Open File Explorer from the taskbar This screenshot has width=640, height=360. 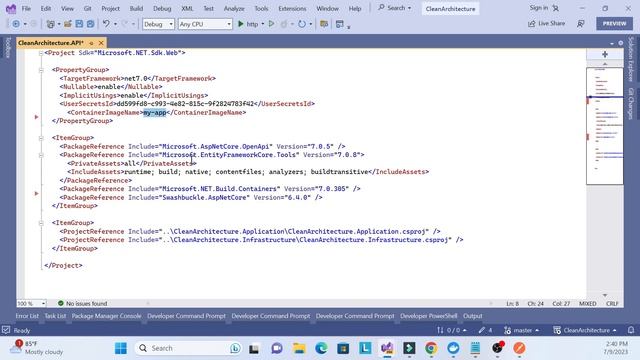pos(299,348)
